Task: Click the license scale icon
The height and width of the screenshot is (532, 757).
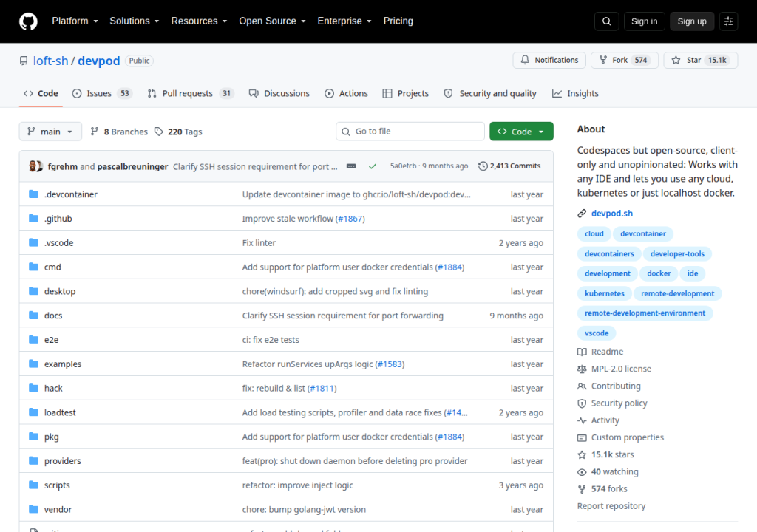Action: pos(582,369)
